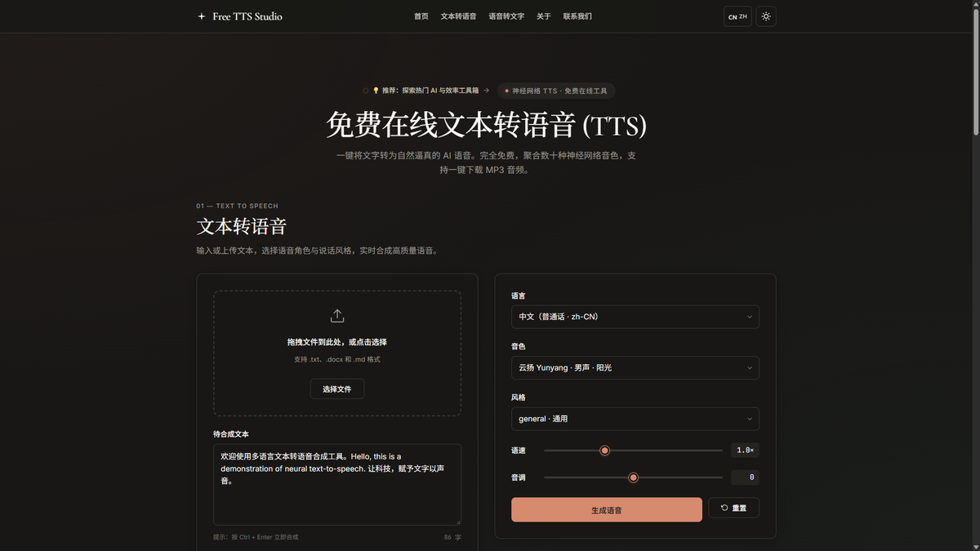Click the file drop zone 拖拽文件到此处
The width and height of the screenshot is (980, 551).
pos(337,353)
